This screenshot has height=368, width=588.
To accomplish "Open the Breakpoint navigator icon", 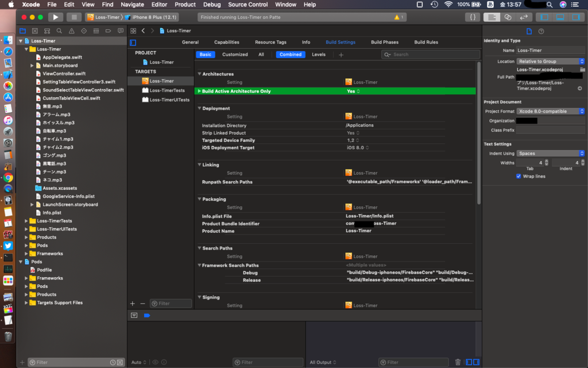I will (108, 31).
